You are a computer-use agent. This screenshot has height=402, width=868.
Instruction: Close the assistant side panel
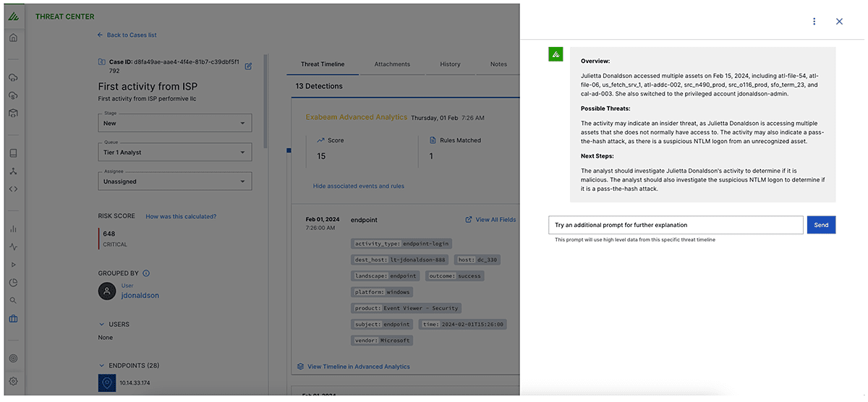tap(839, 22)
